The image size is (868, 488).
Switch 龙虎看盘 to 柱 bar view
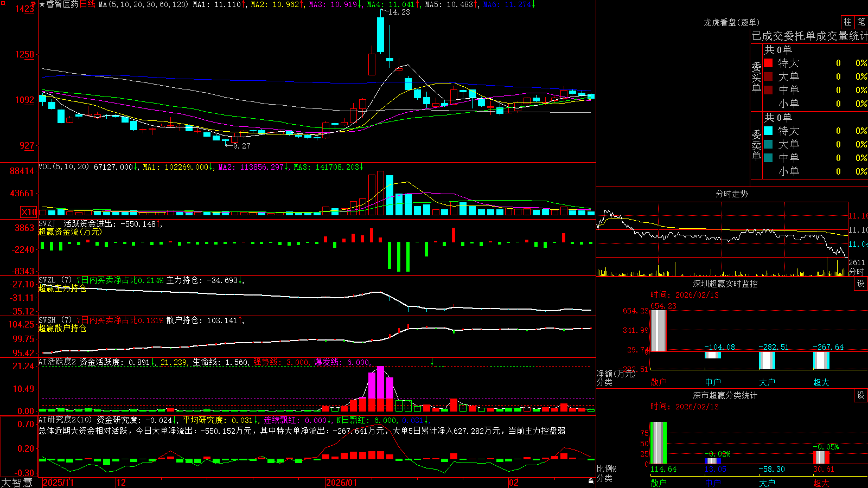847,22
